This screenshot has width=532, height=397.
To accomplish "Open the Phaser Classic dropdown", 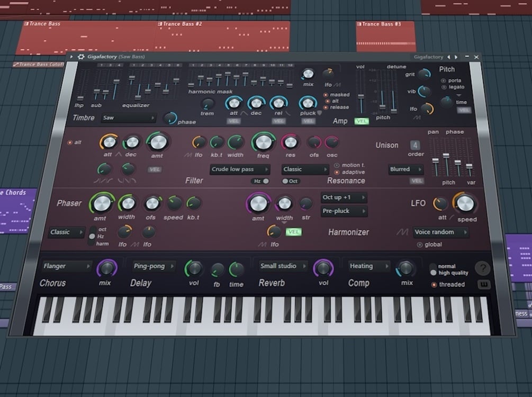I will tap(66, 232).
